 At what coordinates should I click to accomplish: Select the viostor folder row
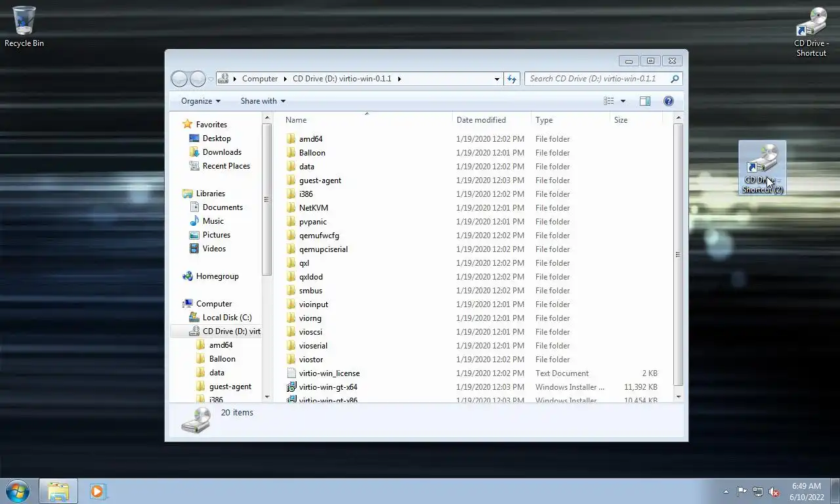(x=472, y=360)
